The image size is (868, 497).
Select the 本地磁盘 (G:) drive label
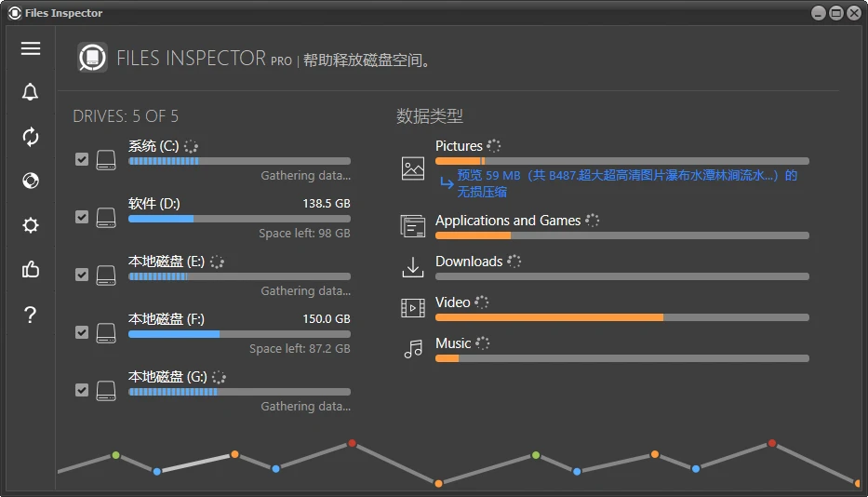pyautogui.click(x=167, y=377)
